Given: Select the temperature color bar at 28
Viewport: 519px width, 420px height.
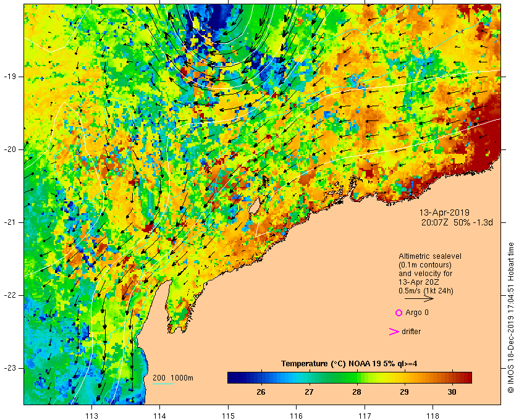Looking at the screenshot, I should pos(357,377).
